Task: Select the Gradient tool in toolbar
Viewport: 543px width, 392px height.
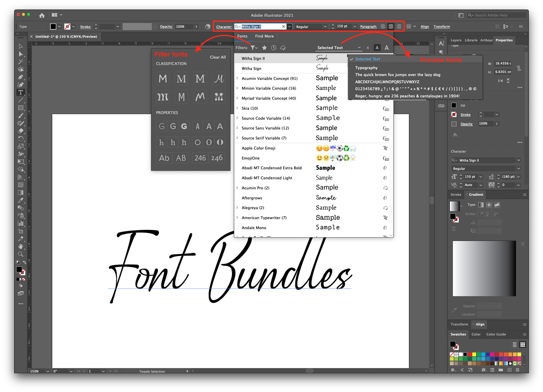Action: (x=21, y=192)
